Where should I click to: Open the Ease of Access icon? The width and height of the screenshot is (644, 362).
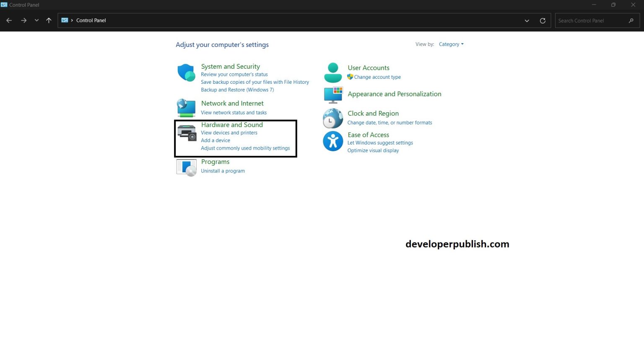pos(333,141)
